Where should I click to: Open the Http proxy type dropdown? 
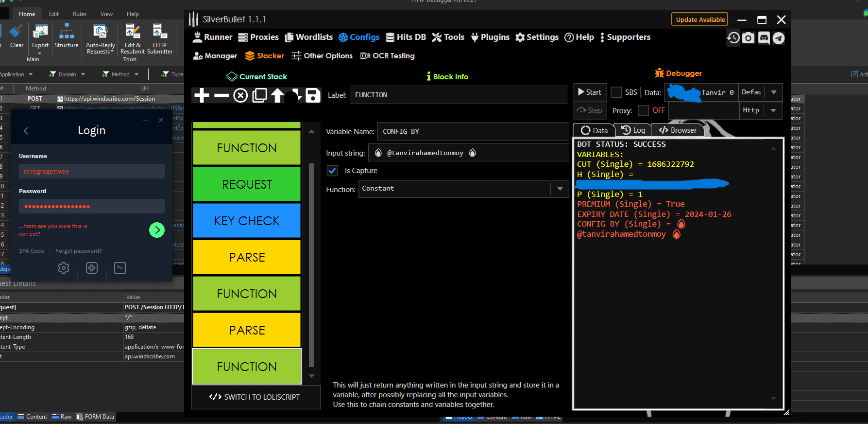coord(773,110)
